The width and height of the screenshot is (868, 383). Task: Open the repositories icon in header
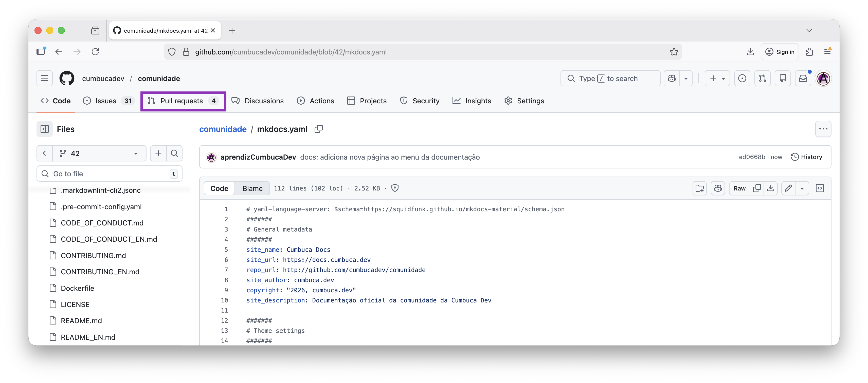[x=782, y=79]
